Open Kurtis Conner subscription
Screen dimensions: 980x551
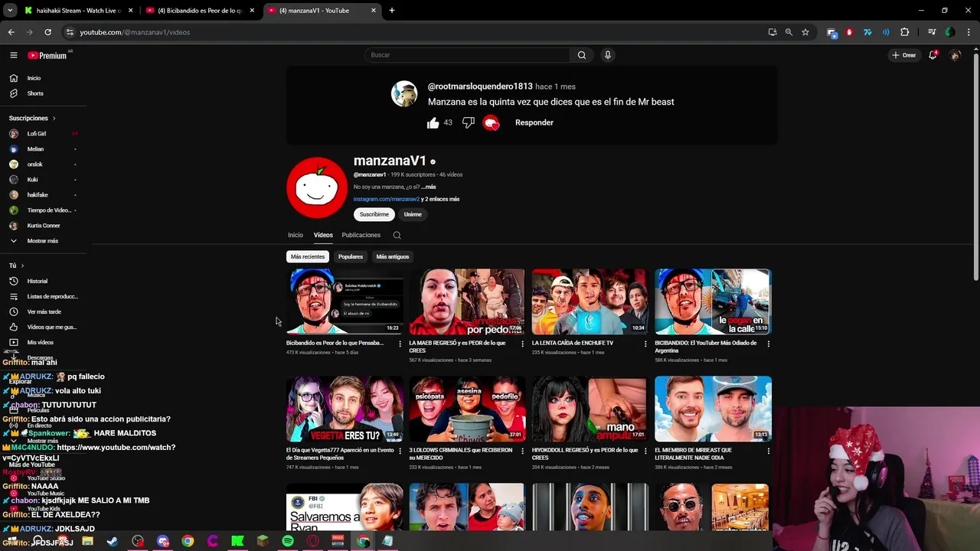click(x=44, y=226)
